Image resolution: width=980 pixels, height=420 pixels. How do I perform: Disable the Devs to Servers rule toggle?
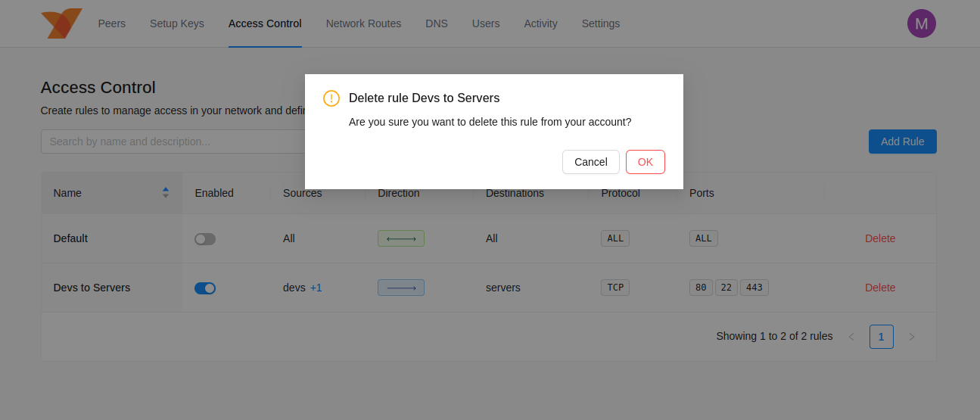205,288
